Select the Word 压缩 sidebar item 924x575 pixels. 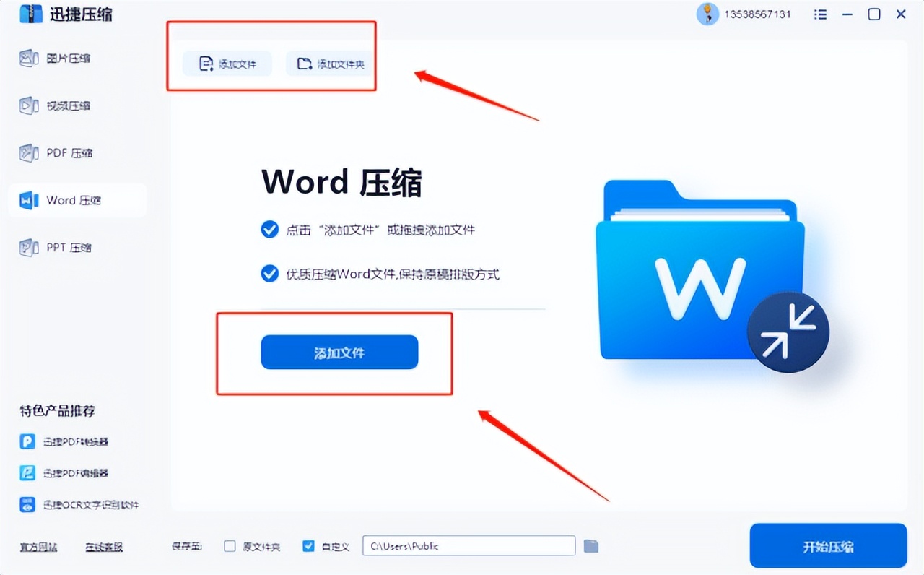pos(77,200)
